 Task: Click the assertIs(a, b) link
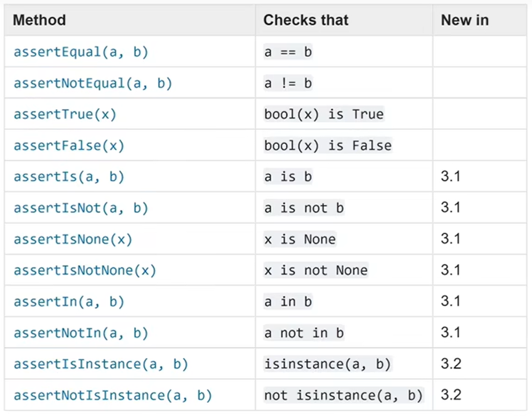pyautogui.click(x=69, y=177)
